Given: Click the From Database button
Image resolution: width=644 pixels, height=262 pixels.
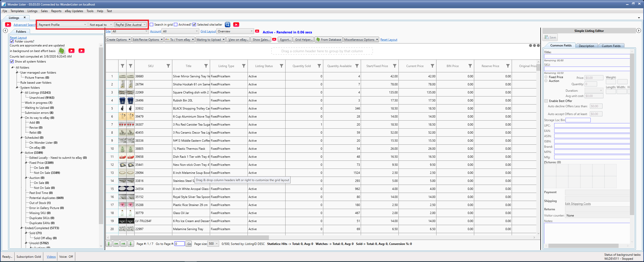Looking at the screenshot, I should (x=329, y=40).
